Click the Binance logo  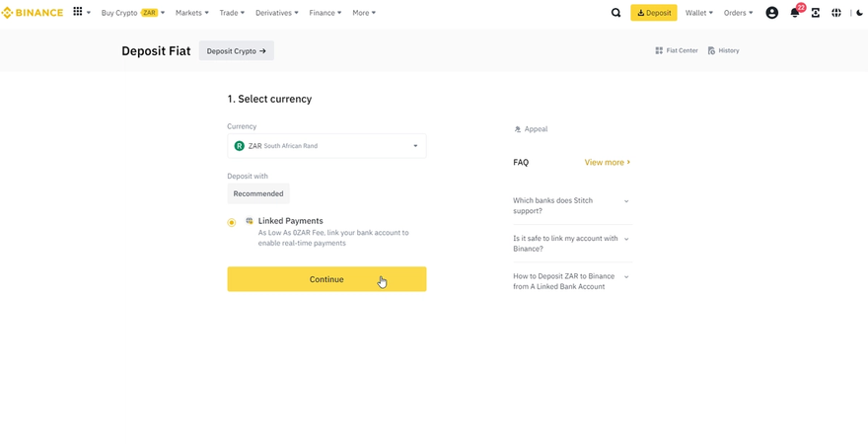click(x=33, y=13)
